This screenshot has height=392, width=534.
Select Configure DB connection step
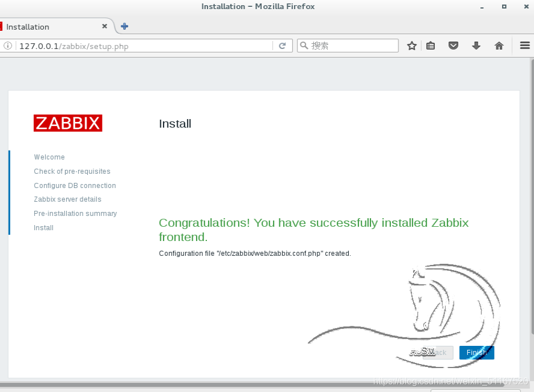pyautogui.click(x=75, y=186)
